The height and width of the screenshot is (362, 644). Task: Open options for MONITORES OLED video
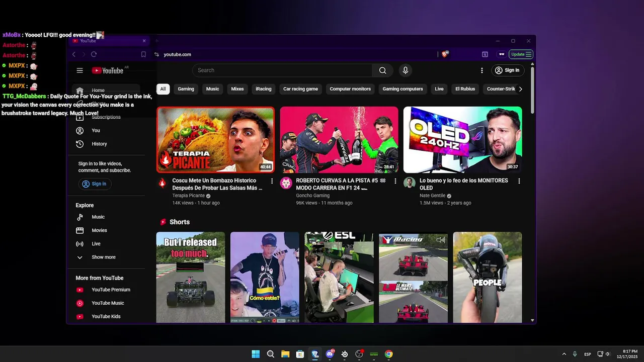click(x=519, y=181)
